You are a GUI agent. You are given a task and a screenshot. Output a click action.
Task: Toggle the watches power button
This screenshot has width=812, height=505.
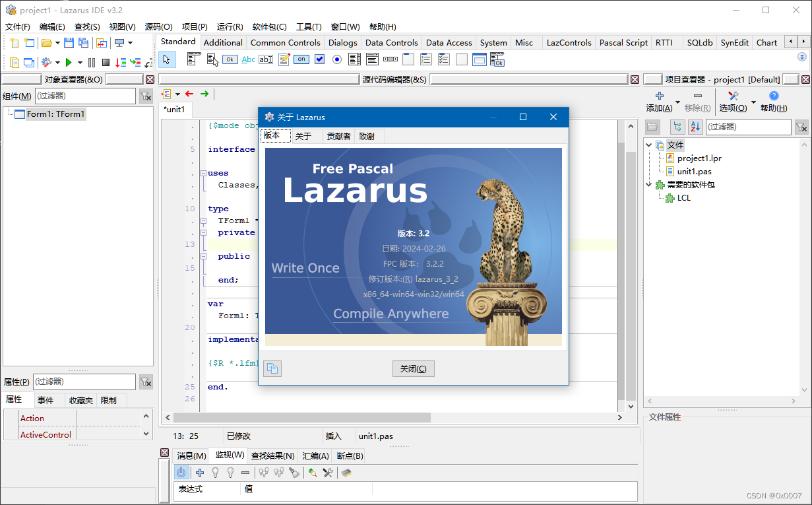[181, 473]
